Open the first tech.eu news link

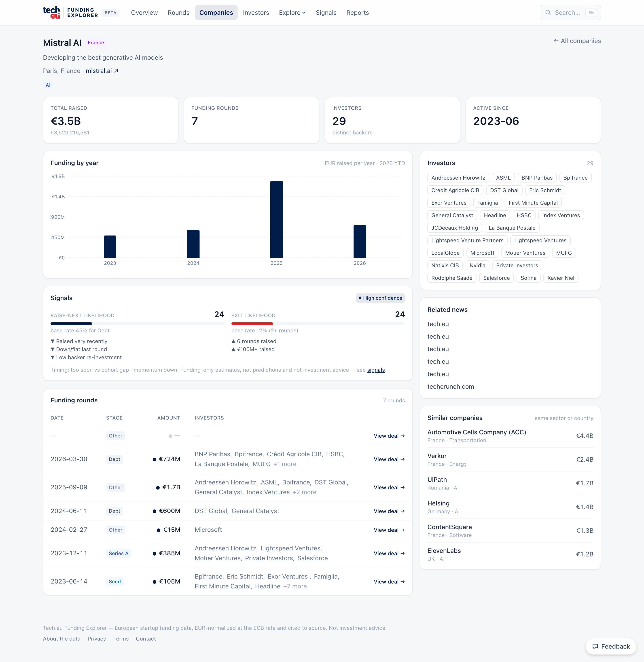[x=438, y=324]
